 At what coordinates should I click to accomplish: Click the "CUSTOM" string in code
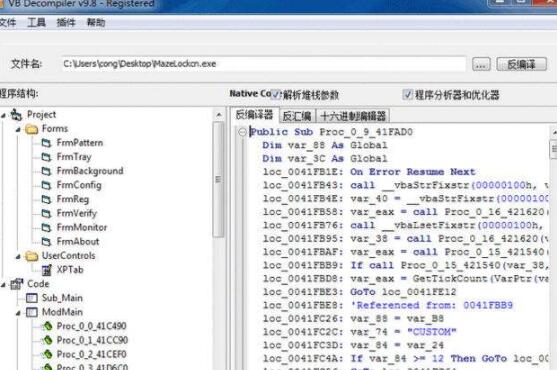432,332
